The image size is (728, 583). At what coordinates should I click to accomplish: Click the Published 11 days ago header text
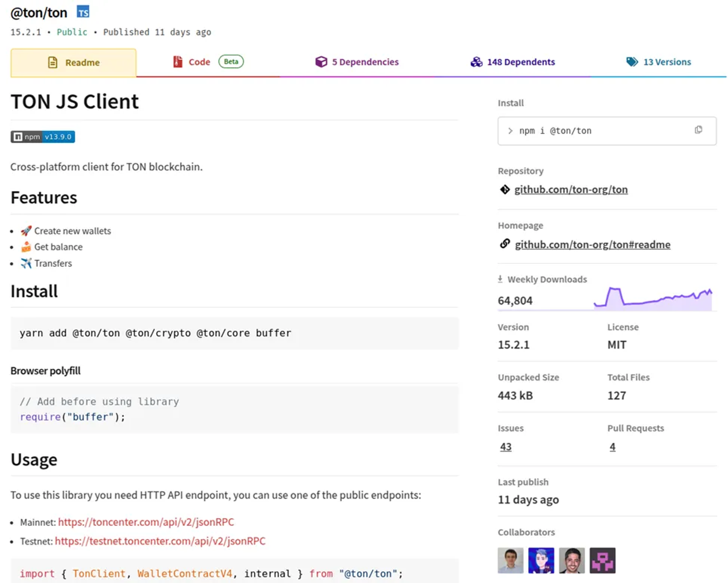(x=157, y=32)
